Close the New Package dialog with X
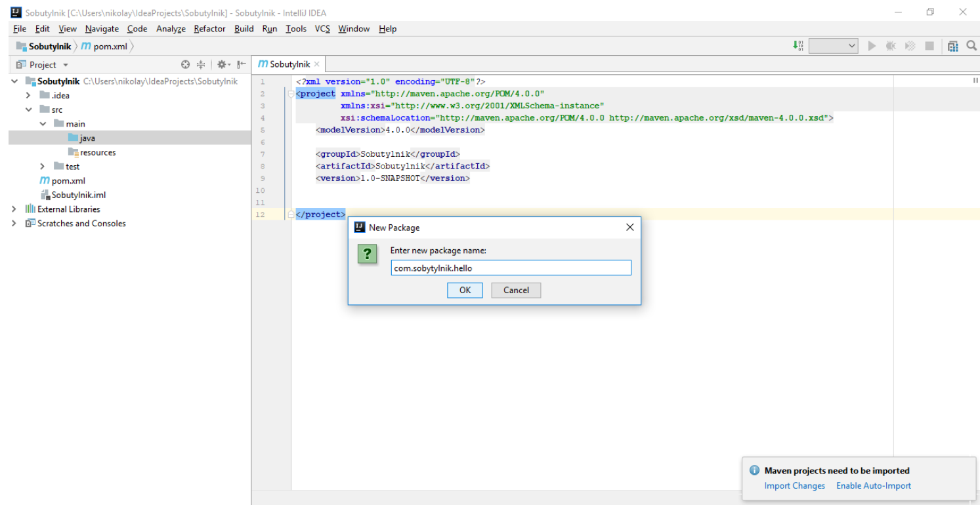This screenshot has width=980, height=505. coord(629,227)
